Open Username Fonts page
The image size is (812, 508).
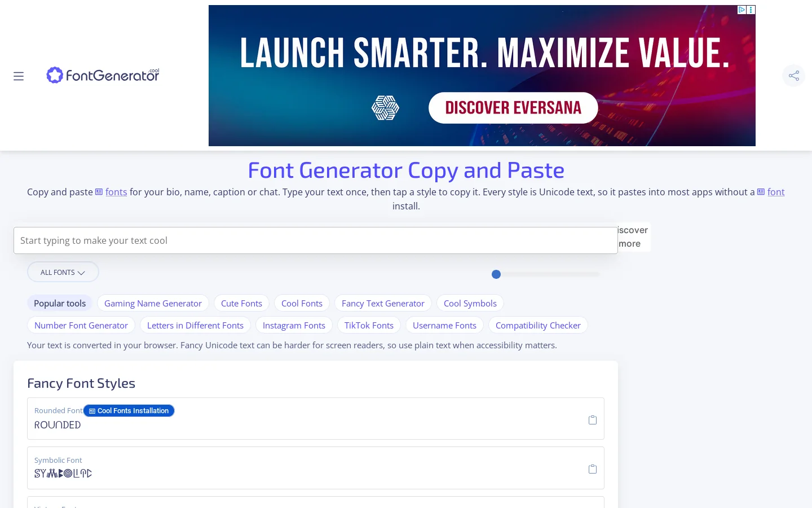444,325
